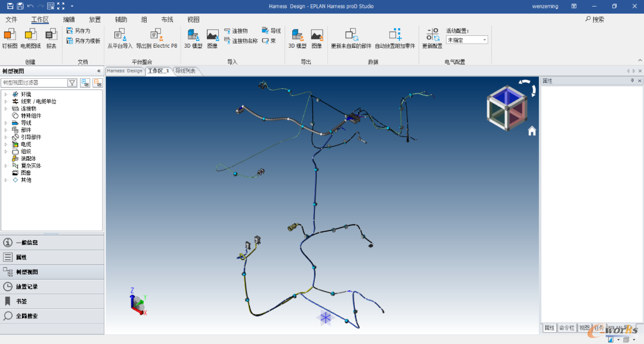The height and width of the screenshot is (344, 644).
Task: Collapse the ribbon with the chevron
Action: tap(640, 60)
